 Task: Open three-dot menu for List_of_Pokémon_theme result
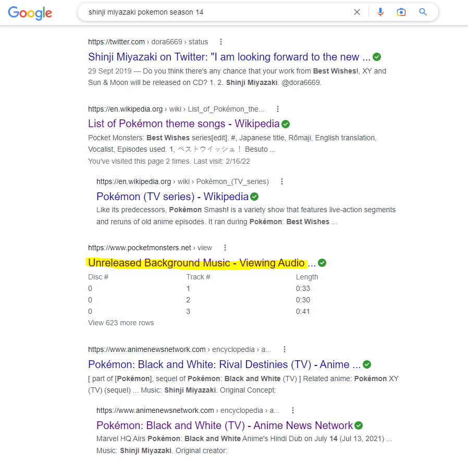(278, 109)
